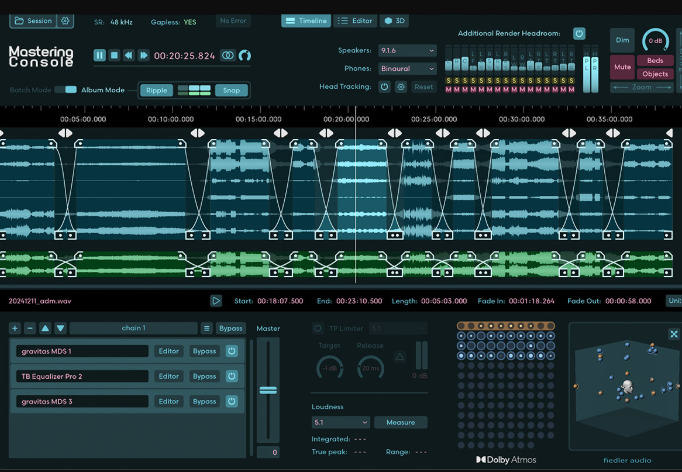Move plugin down in chain
This screenshot has height=472, width=682.
click(60, 328)
